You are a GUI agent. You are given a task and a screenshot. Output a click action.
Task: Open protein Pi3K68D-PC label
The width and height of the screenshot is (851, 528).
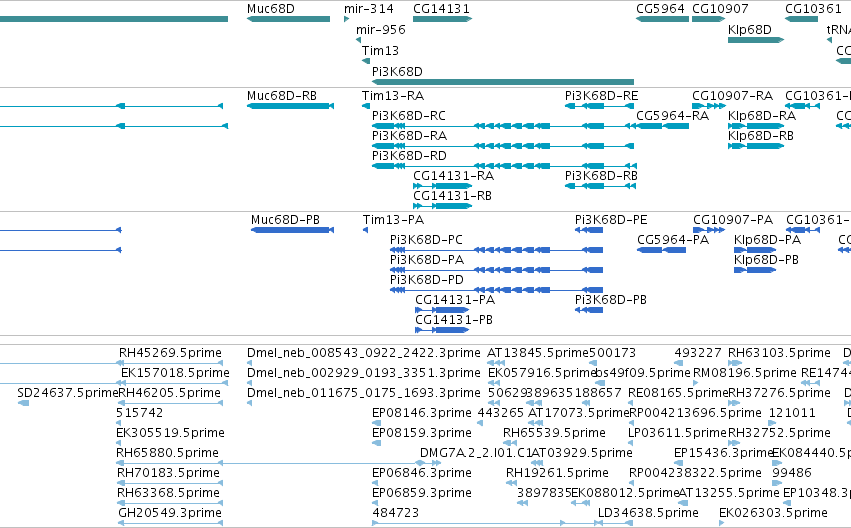click(426, 240)
